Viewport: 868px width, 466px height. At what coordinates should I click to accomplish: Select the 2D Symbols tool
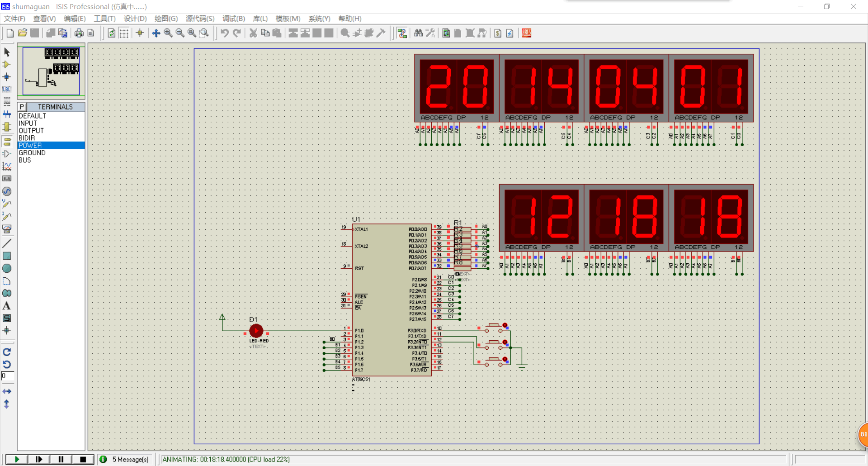pos(7,319)
